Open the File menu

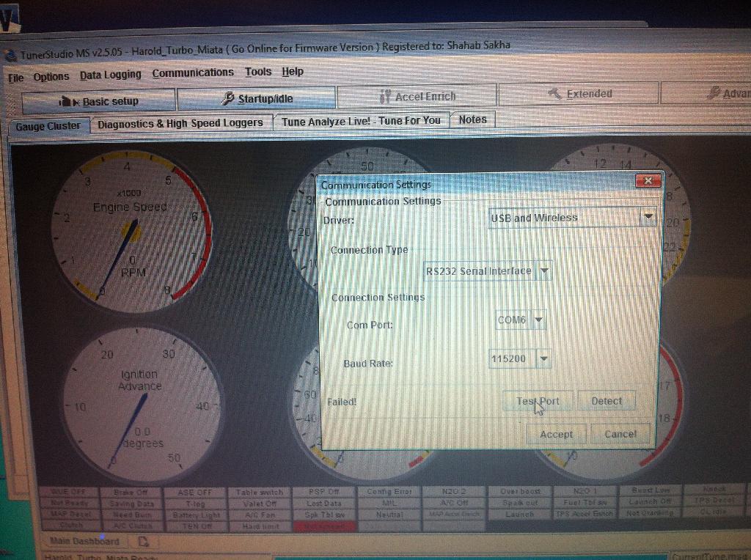point(16,78)
